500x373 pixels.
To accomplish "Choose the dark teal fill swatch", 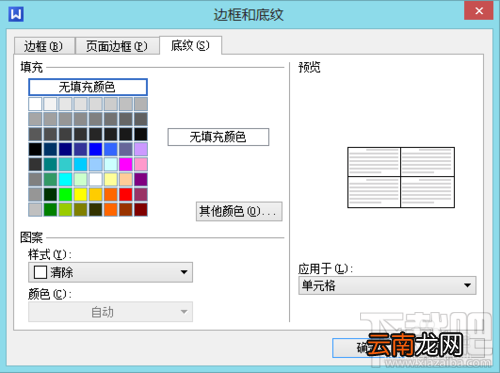I will pyautogui.click(x=50, y=164).
